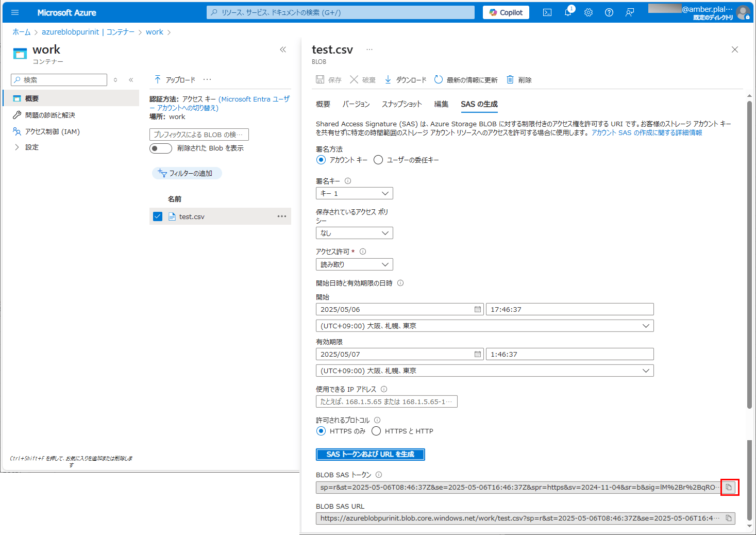Open more commands next to アップロード
This screenshot has height=535, width=756.
pos(207,79)
